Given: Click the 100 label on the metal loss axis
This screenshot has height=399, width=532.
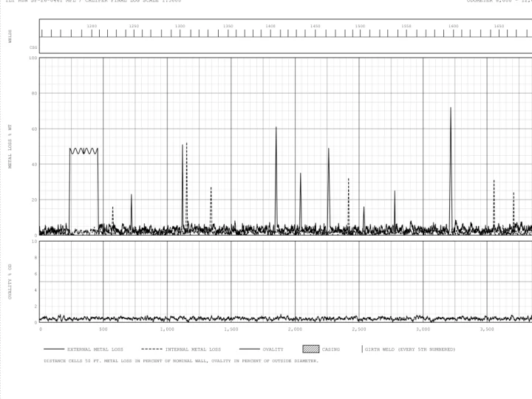Looking at the screenshot, I should tap(33, 58).
